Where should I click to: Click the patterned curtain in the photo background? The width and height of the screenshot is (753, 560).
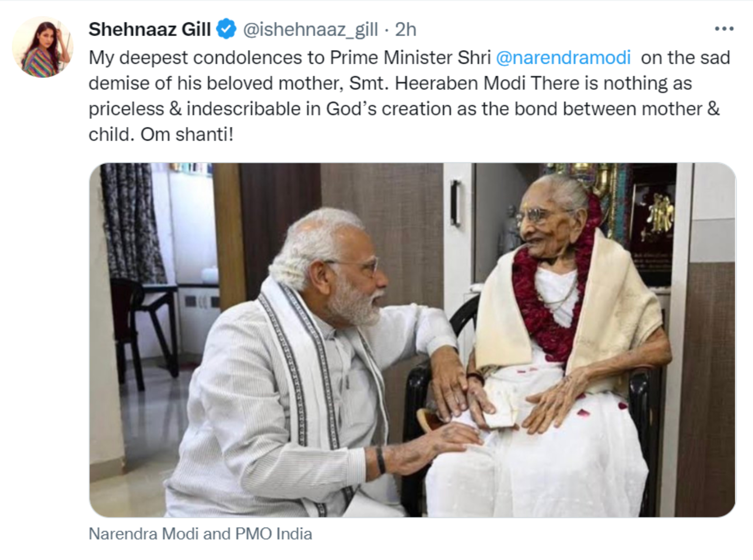click(x=129, y=220)
